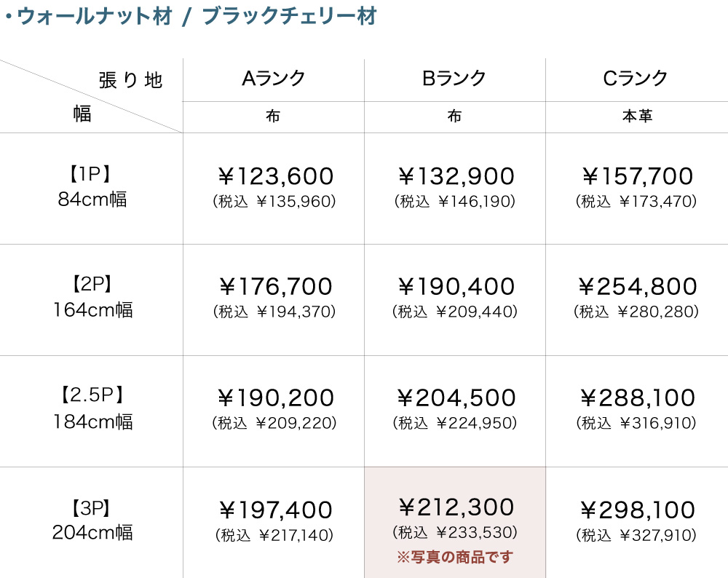The height and width of the screenshot is (578, 728).
Task: Click the ¥157,700 price cell
Action: pyautogui.click(x=637, y=187)
